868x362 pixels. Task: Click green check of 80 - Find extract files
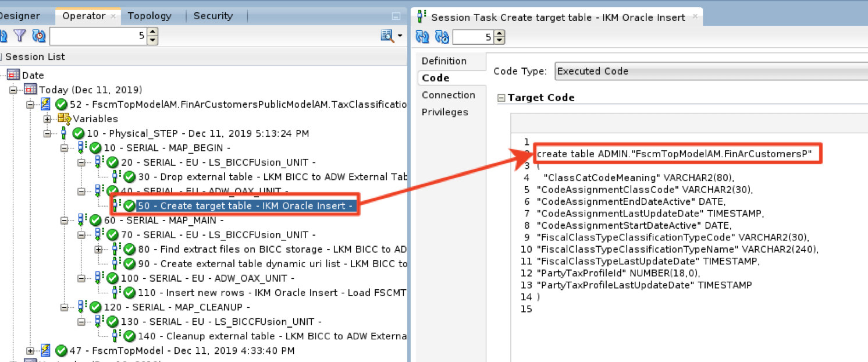[130, 249]
